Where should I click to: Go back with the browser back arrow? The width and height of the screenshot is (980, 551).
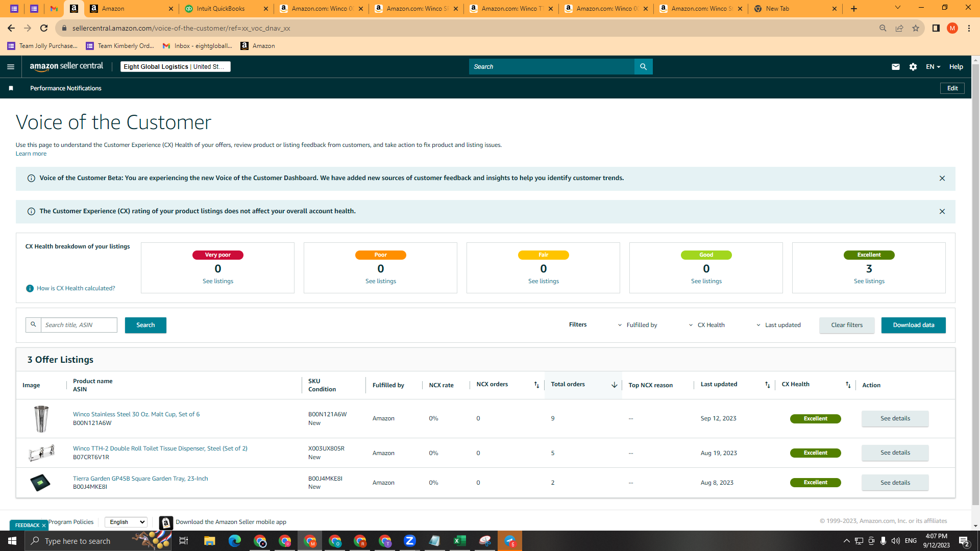point(11,28)
